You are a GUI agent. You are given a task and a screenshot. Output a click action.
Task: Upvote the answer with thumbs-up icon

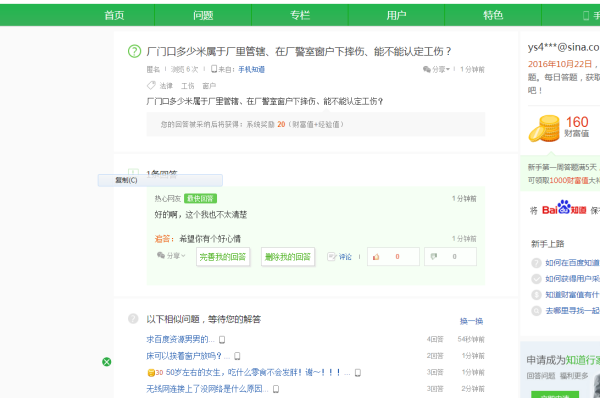[x=376, y=257]
